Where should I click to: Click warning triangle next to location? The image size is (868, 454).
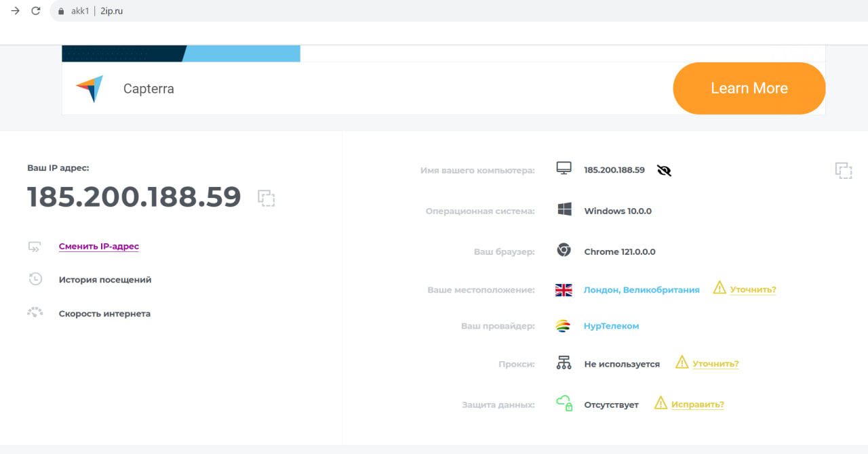[x=719, y=288]
